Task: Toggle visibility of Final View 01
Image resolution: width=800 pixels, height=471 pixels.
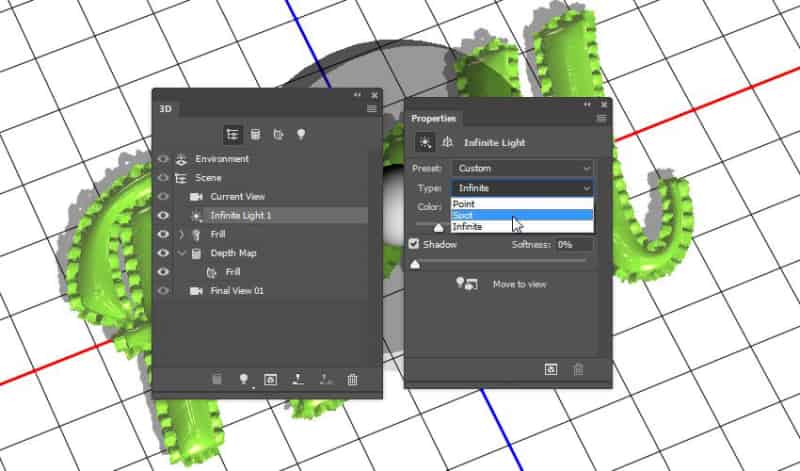Action: [163, 291]
